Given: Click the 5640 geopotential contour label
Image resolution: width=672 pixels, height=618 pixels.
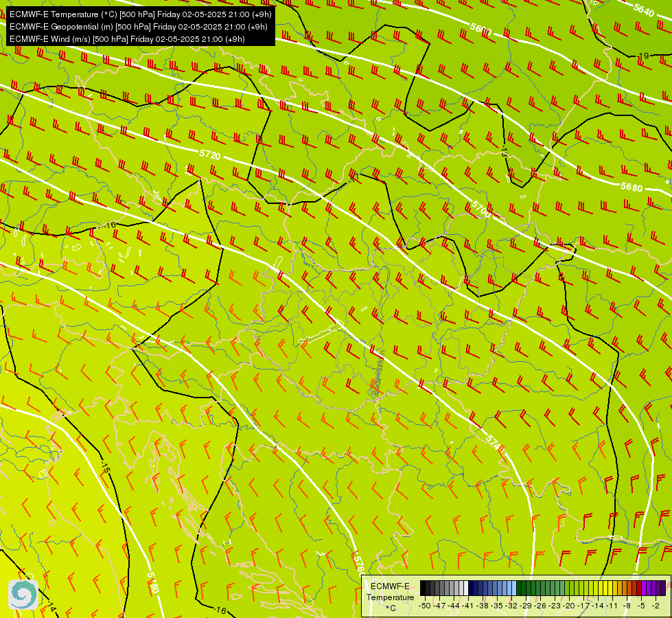Looking at the screenshot, I should click(x=644, y=10).
